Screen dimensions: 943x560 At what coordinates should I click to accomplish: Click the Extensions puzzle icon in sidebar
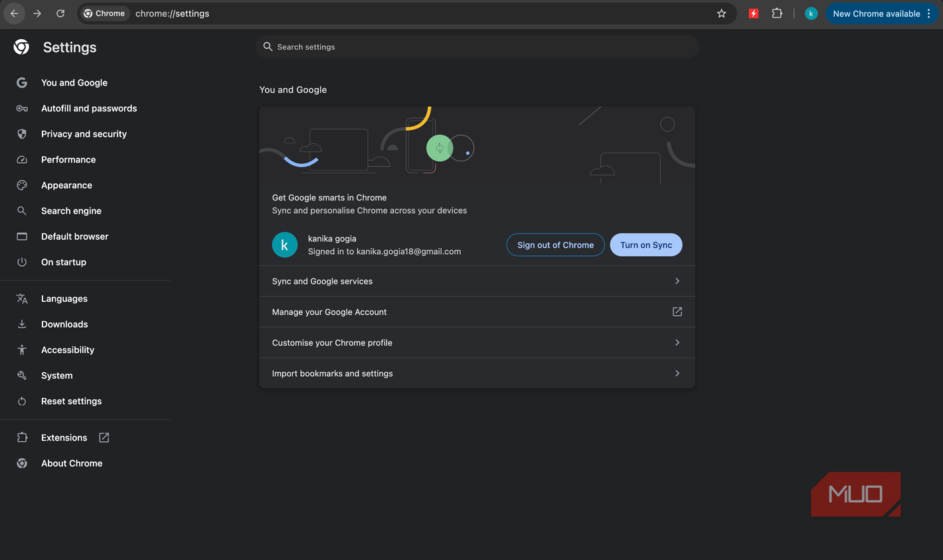tap(22, 437)
